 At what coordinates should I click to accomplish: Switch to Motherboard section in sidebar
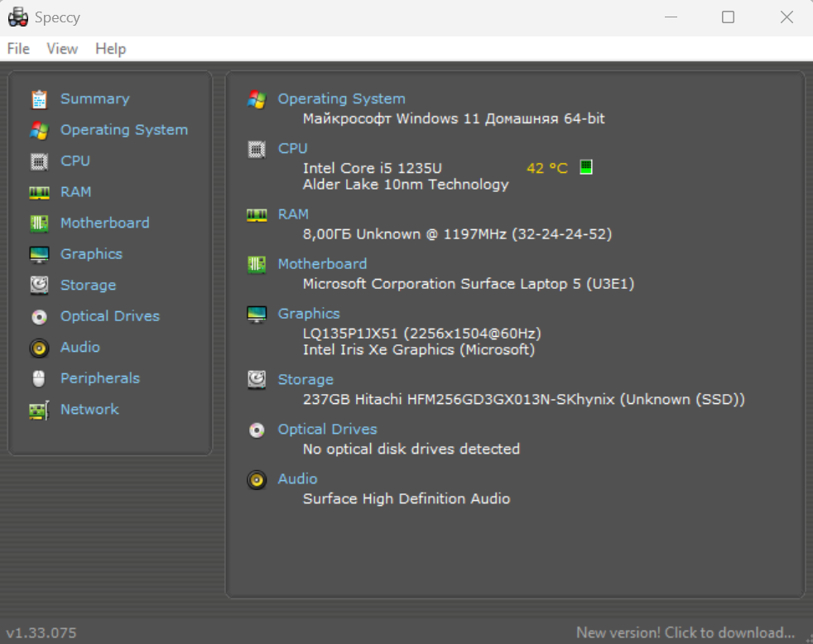coord(105,223)
